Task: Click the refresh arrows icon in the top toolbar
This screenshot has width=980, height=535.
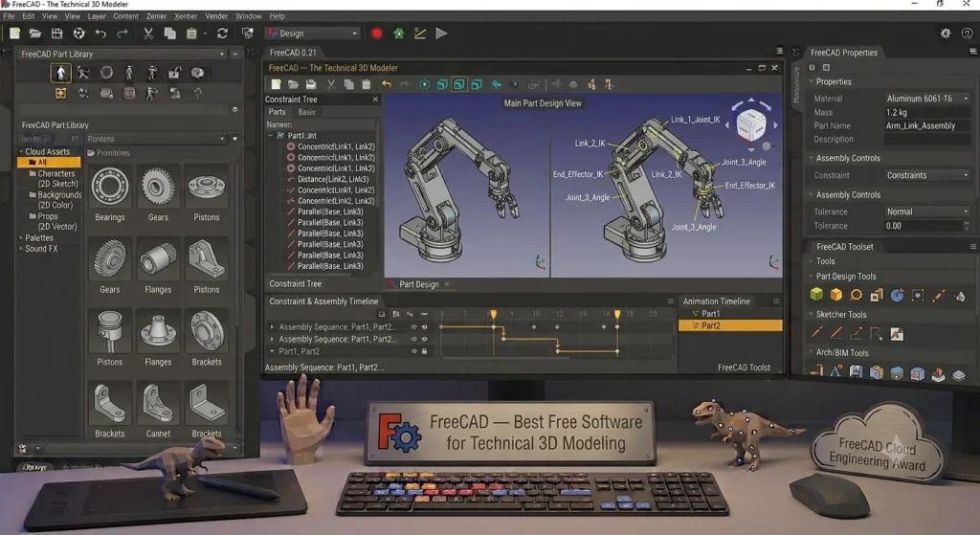Action: [x=222, y=33]
